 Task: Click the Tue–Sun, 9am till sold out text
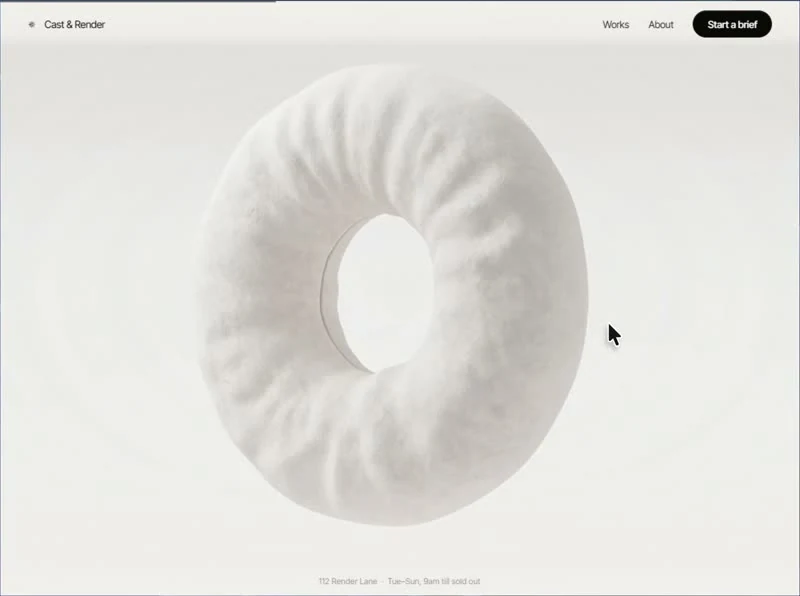tap(434, 581)
